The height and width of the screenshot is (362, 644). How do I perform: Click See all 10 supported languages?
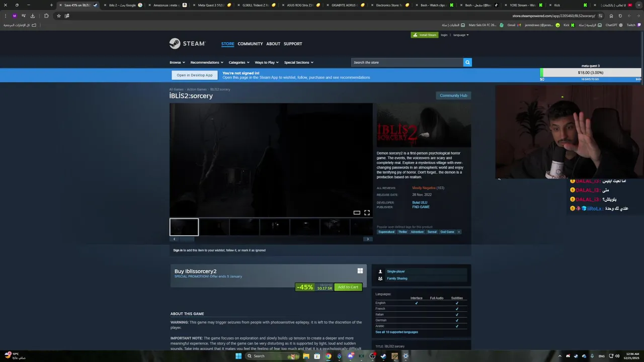[x=396, y=332]
